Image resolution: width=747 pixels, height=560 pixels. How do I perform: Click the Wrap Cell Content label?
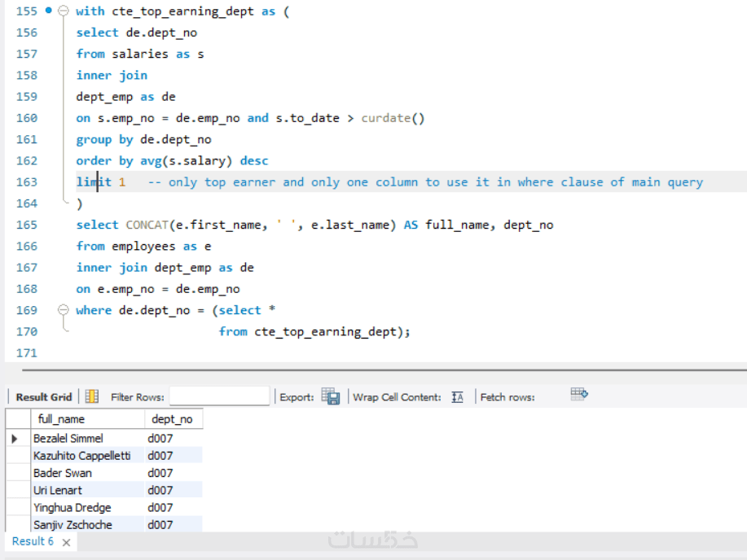click(397, 397)
